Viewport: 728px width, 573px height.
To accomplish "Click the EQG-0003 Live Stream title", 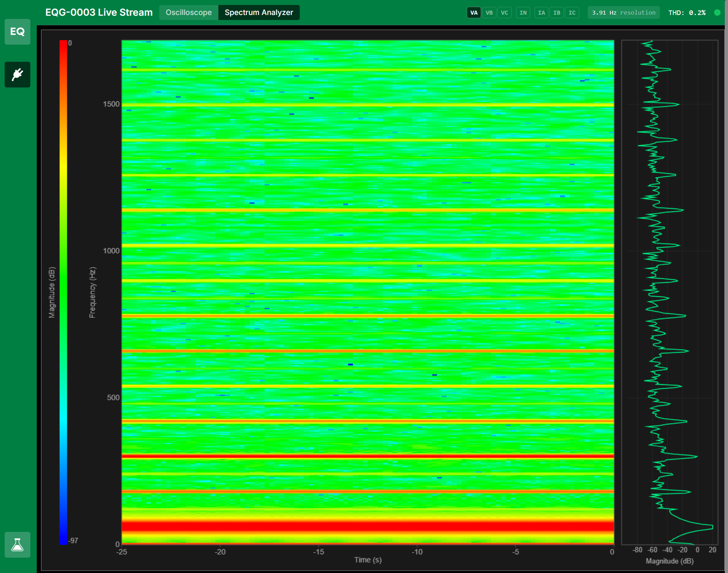I will coord(99,12).
